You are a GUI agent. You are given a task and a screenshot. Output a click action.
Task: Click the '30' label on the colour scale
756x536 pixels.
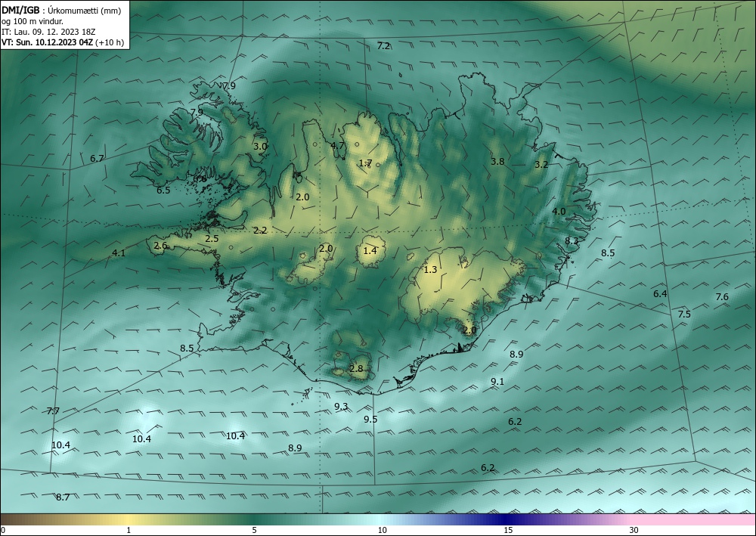pos(634,530)
